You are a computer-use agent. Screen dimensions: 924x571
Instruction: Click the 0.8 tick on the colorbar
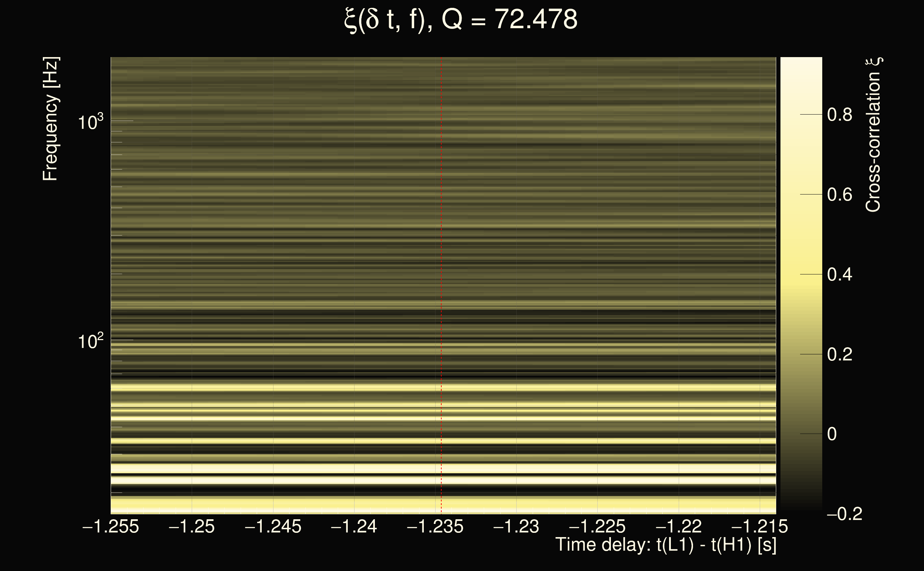[839, 115]
